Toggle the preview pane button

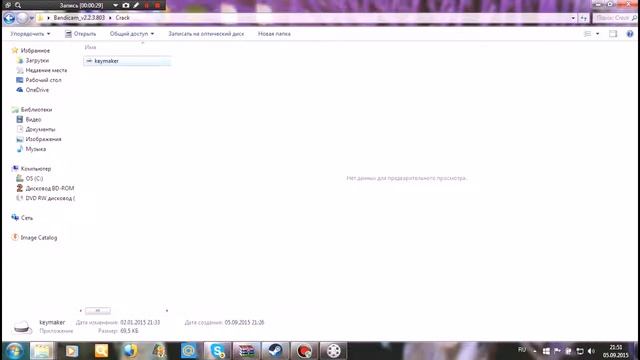(613, 34)
